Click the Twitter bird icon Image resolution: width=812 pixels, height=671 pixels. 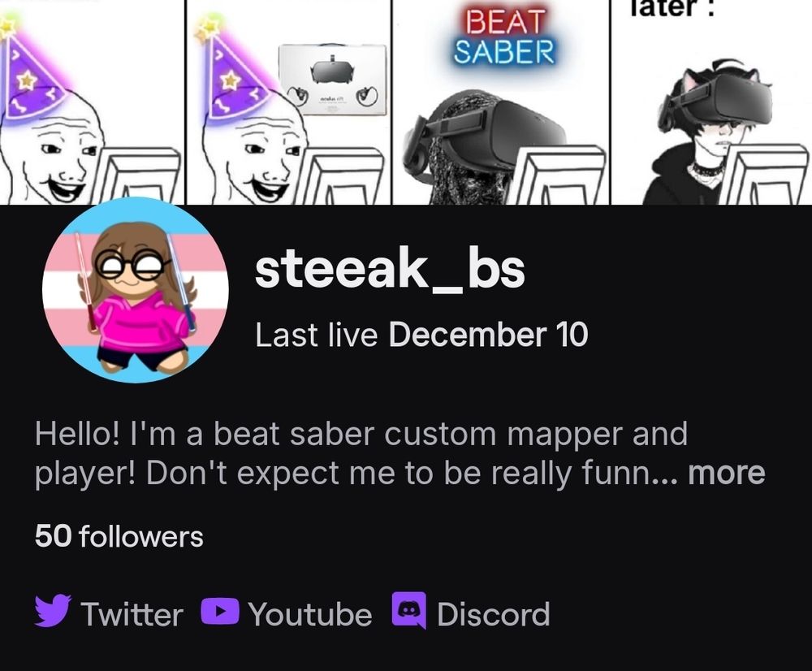click(x=53, y=611)
